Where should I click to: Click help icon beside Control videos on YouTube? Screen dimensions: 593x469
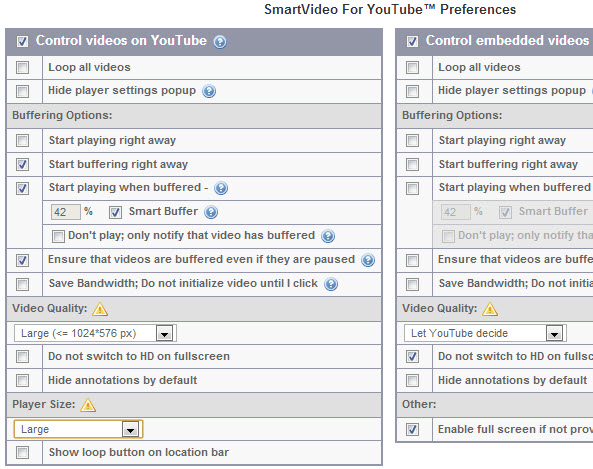(220, 42)
